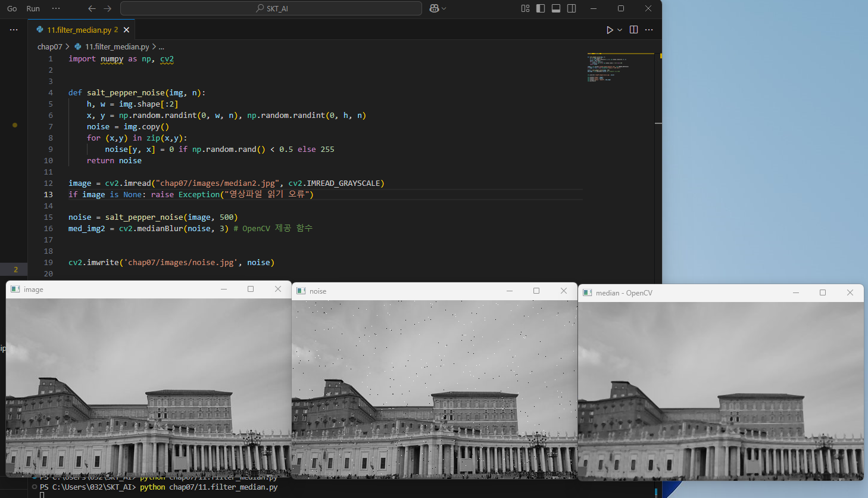This screenshot has width=868, height=498.
Task: Click the chap07 breadcrumb
Action: [49, 46]
